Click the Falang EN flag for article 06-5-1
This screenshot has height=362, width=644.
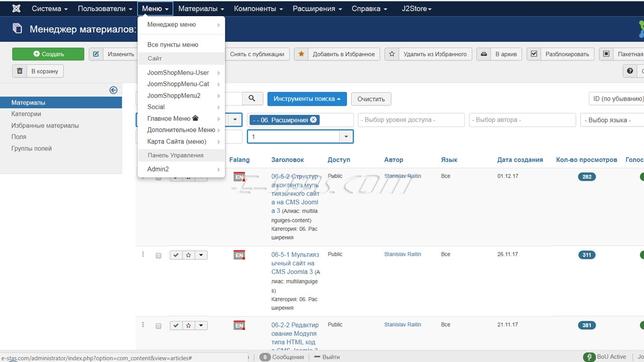[x=239, y=255]
